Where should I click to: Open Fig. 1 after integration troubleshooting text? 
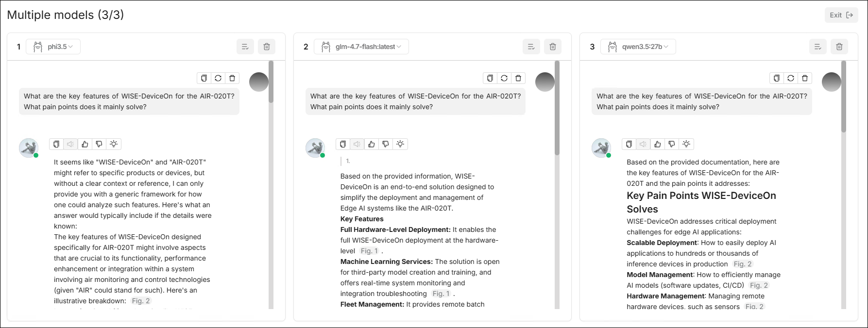tap(441, 294)
